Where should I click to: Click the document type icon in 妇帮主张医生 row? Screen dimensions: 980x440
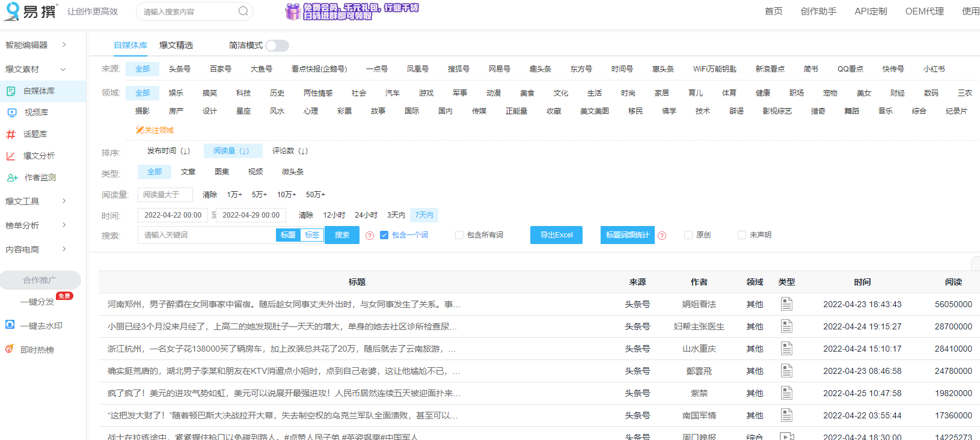pos(786,326)
